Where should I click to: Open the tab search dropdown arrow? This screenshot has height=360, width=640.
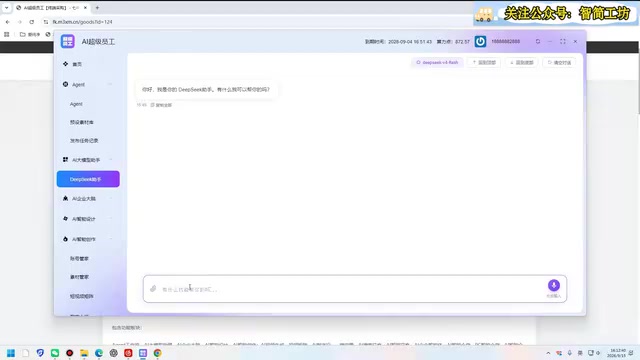7,8
